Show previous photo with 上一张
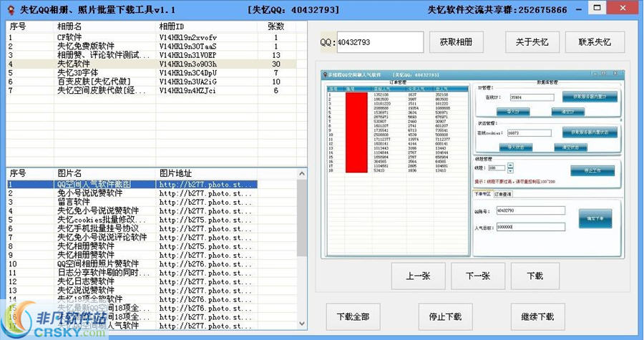Viewport: 644px width, 340px height. pos(418,276)
